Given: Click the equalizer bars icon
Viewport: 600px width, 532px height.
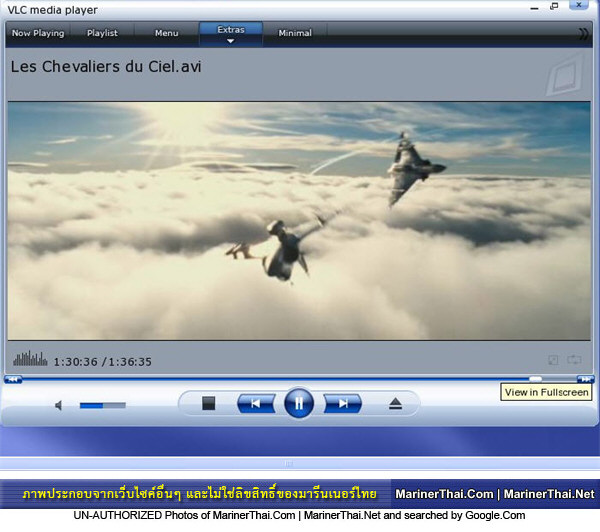Looking at the screenshot, I should [x=30, y=359].
